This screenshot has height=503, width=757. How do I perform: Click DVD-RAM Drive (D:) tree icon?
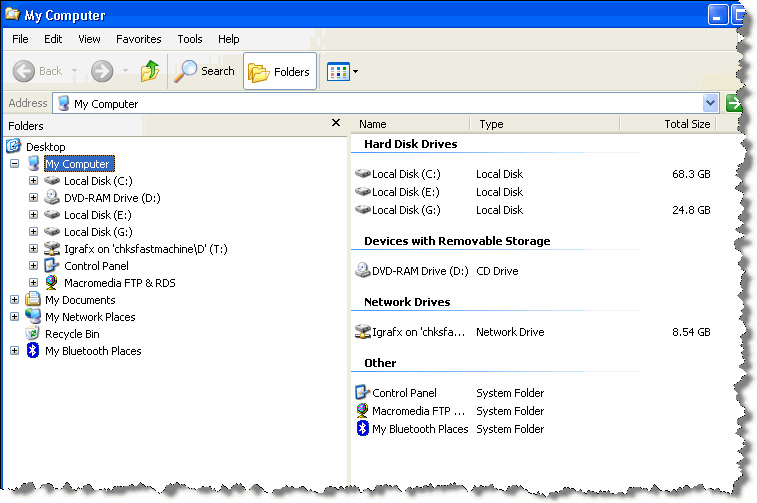point(52,197)
